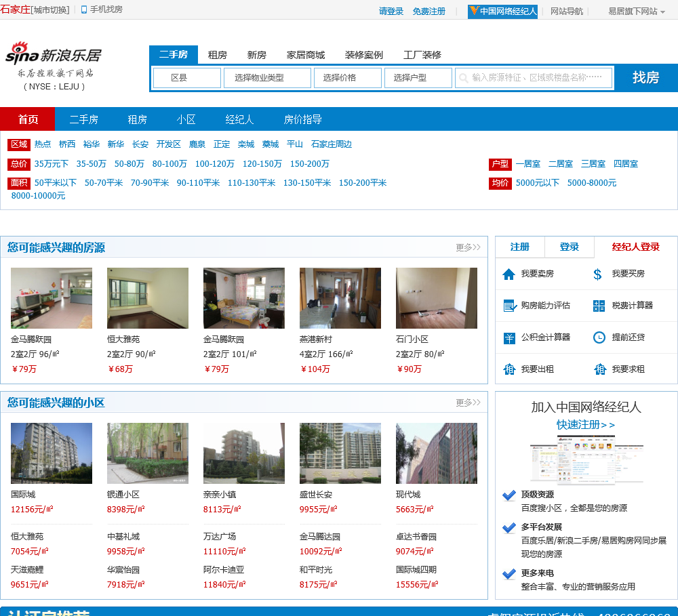Filter area 90-110平米

pos(198,183)
